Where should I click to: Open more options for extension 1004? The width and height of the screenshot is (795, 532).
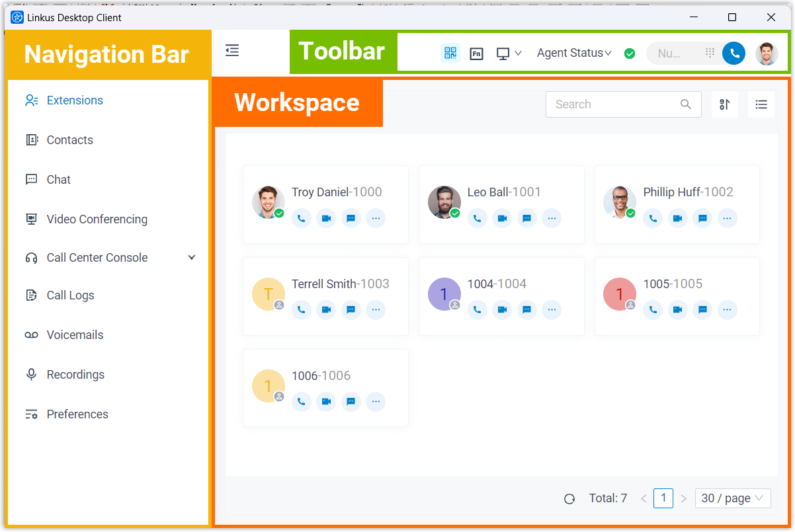(x=552, y=309)
